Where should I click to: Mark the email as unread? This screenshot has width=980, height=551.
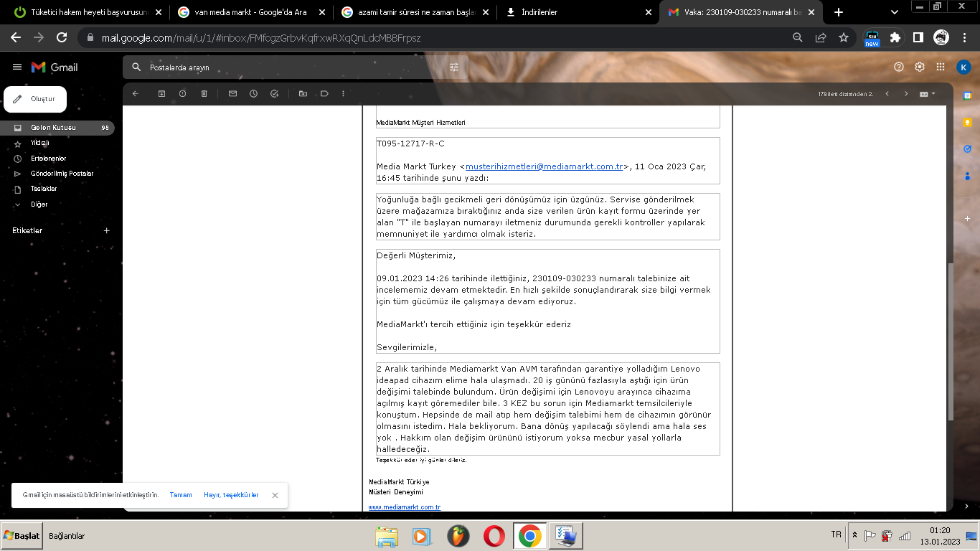tap(232, 93)
